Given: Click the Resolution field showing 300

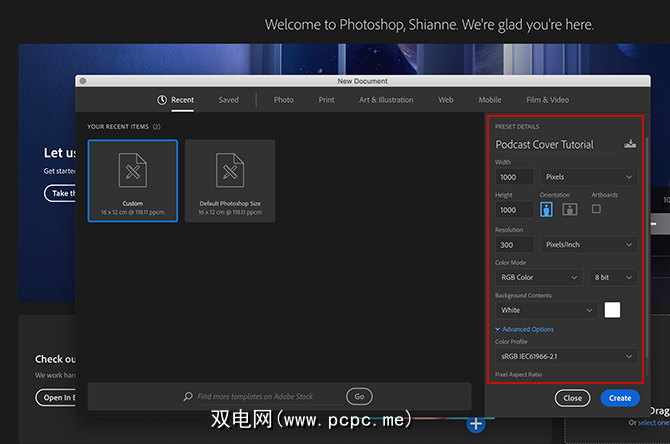Looking at the screenshot, I should (x=514, y=245).
